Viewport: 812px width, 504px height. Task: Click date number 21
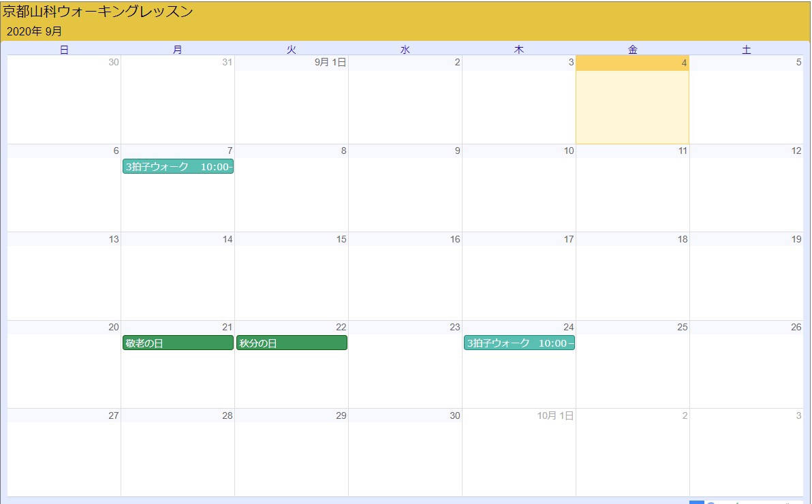228,327
